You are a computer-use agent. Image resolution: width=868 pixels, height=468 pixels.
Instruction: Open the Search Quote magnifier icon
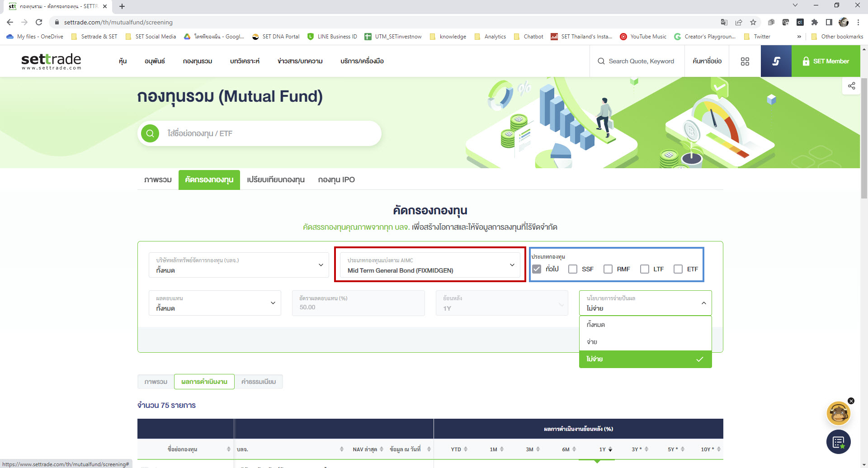point(601,61)
